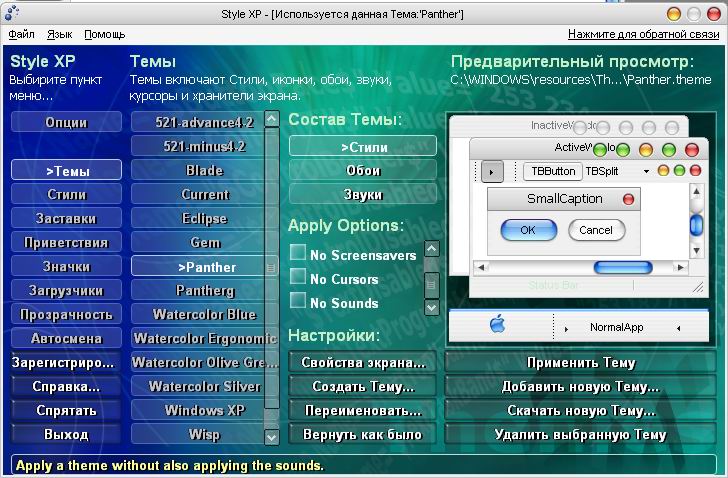Open Свойства экрана... settings
Screen dimensions: 728x478
pos(363,362)
